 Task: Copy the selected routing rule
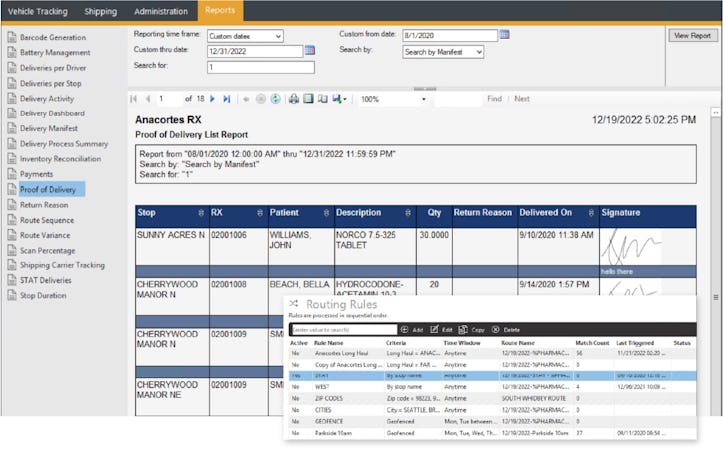tap(473, 329)
